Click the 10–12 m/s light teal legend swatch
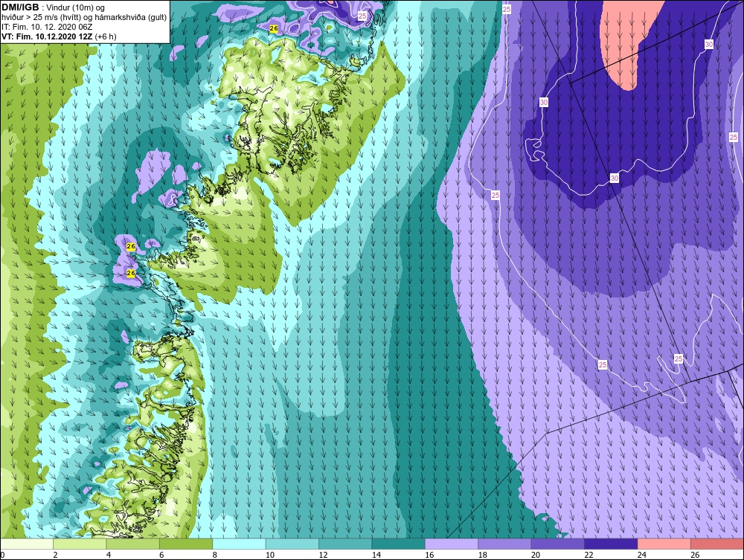Image resolution: width=744 pixels, height=560 pixels. 292,544
